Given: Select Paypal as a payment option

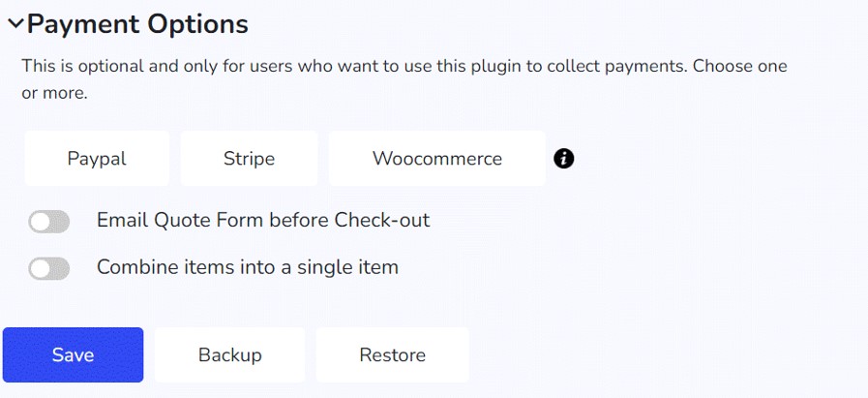Looking at the screenshot, I should tap(97, 159).
